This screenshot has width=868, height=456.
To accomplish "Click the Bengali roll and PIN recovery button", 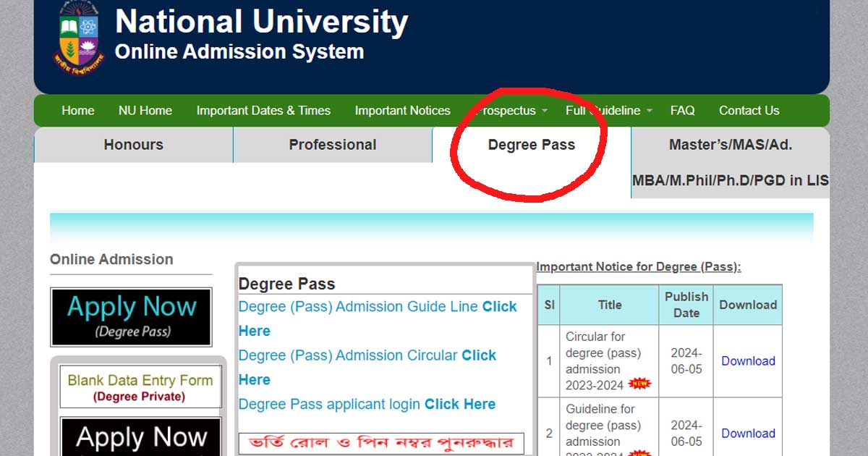I will click(x=381, y=443).
